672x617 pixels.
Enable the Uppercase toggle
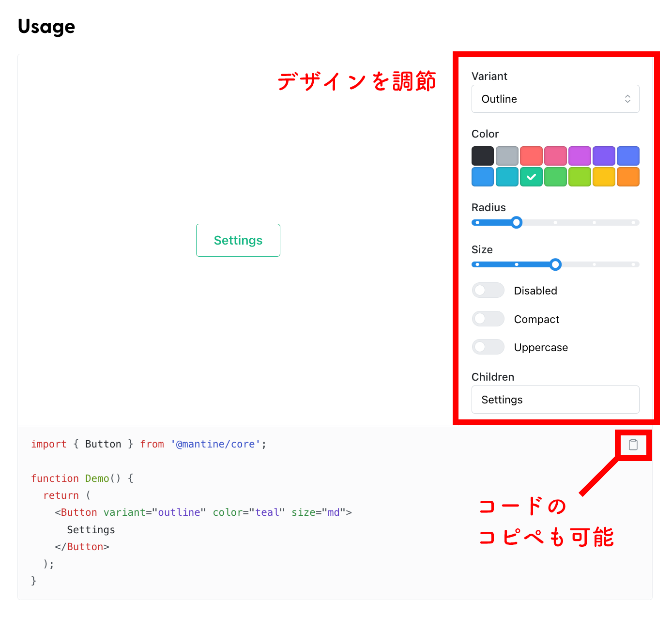pos(488,347)
